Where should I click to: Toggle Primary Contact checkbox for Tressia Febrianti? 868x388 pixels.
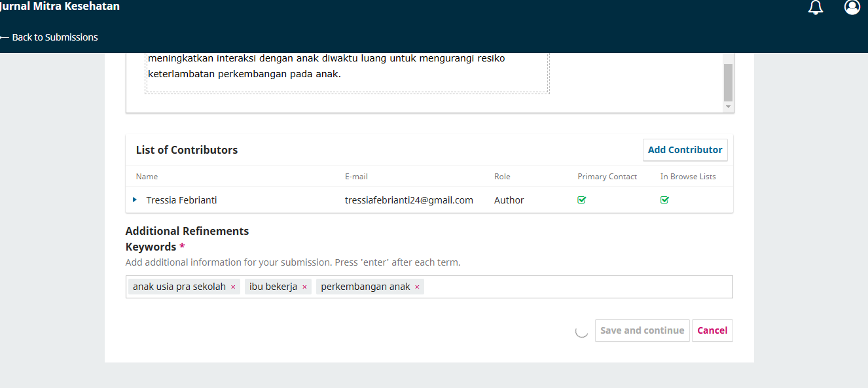click(581, 200)
